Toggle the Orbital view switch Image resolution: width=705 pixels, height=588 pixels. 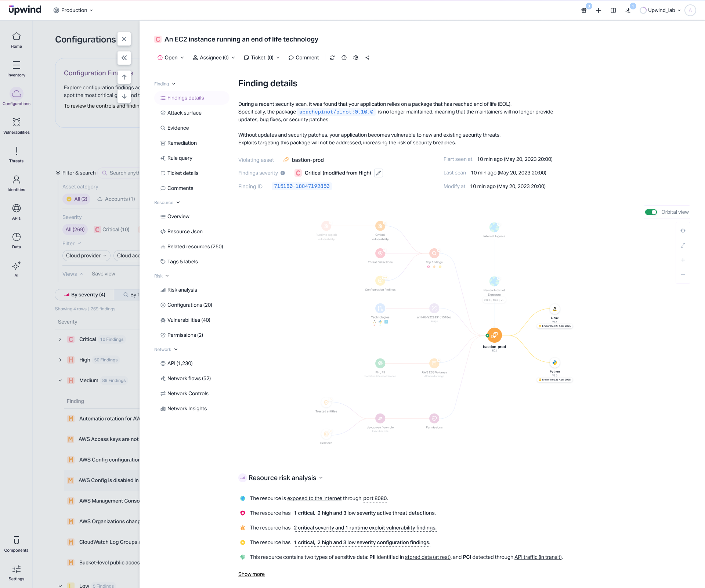pyautogui.click(x=651, y=212)
